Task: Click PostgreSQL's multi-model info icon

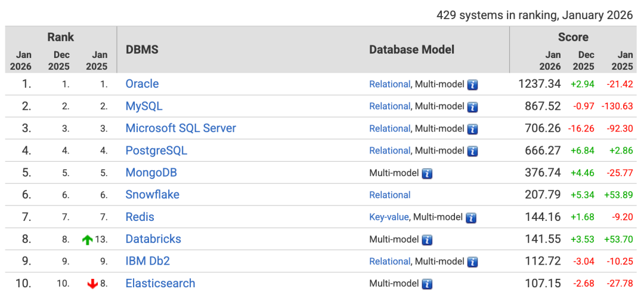Action: 472,151
